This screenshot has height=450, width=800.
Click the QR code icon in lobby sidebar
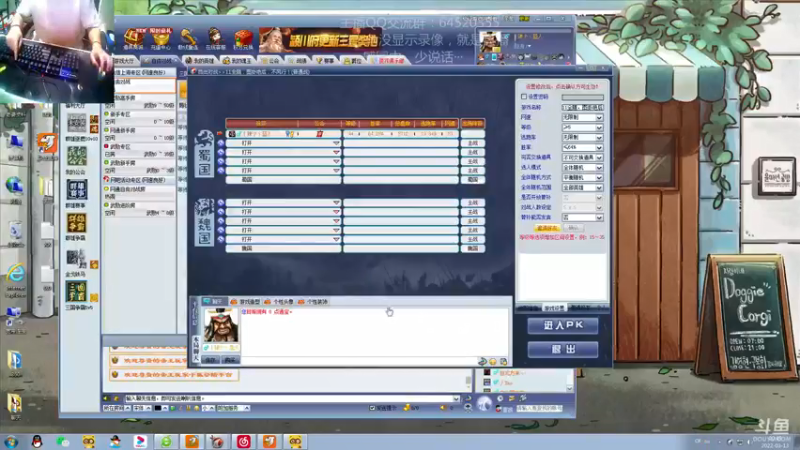[77, 123]
